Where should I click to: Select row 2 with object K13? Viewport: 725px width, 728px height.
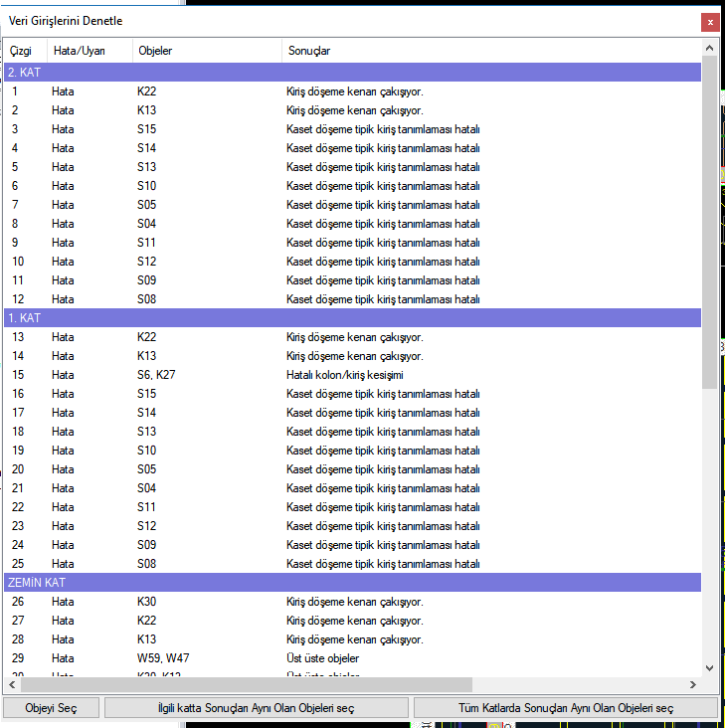pyautogui.click(x=352, y=110)
